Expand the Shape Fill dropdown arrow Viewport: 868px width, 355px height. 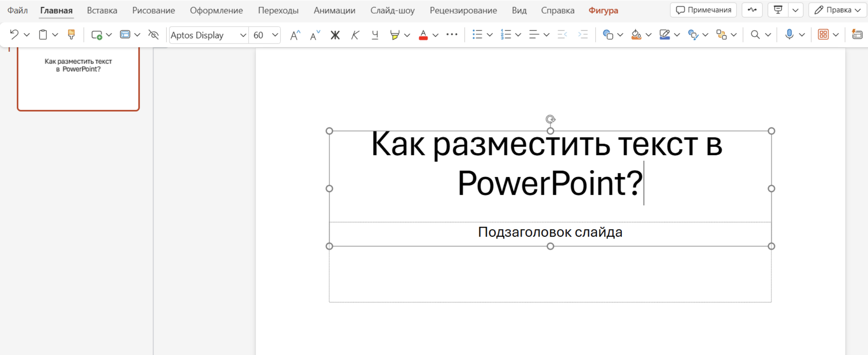pos(649,35)
